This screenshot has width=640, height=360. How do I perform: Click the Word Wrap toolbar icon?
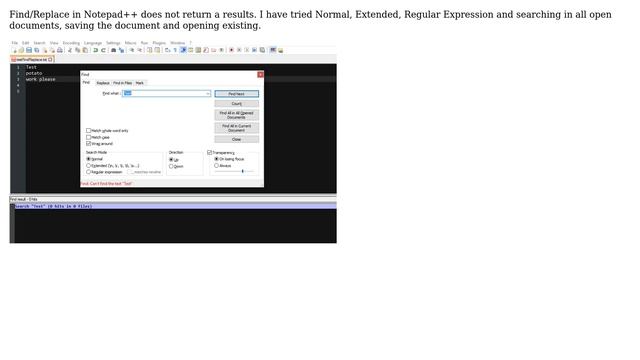pos(167,50)
